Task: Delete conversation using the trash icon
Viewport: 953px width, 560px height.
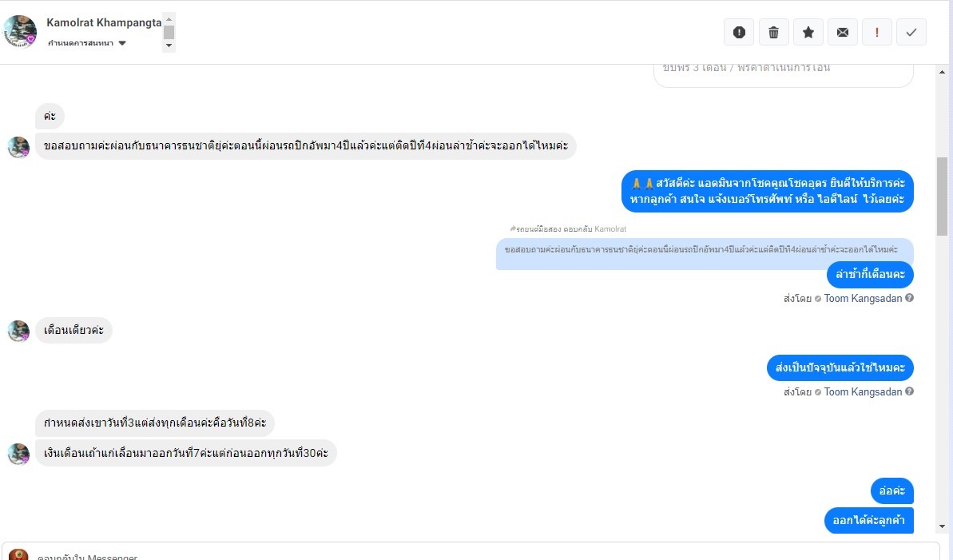Action: pos(773,32)
